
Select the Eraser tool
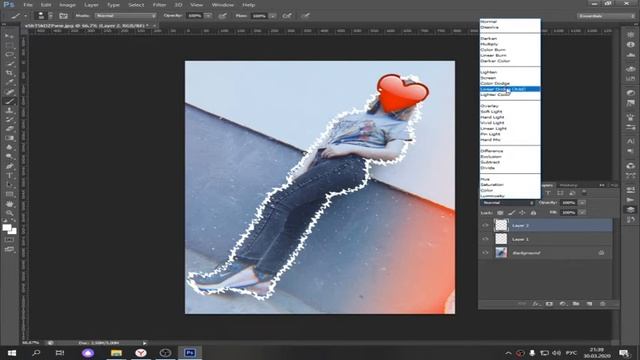click(9, 129)
